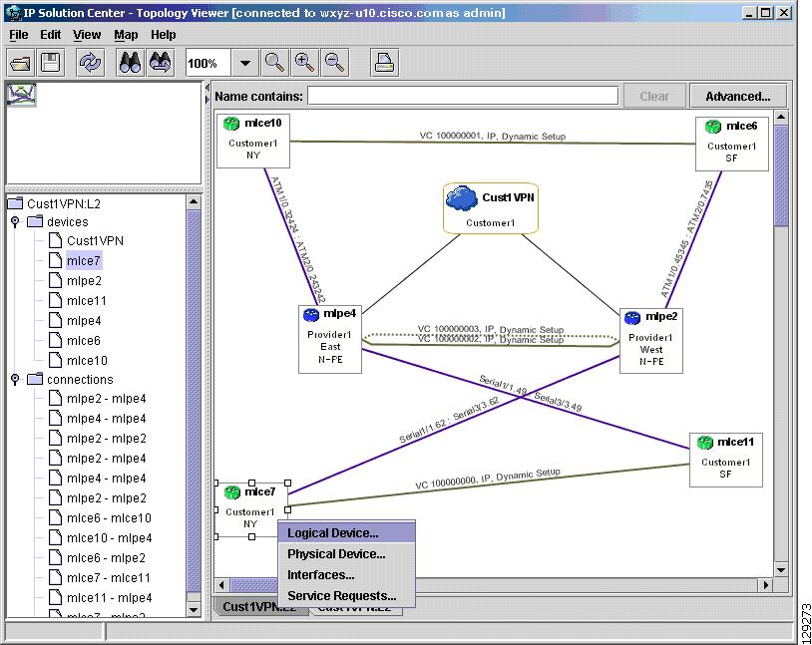Collapse the devices tree node
The image size is (812, 645).
pyautogui.click(x=15, y=222)
